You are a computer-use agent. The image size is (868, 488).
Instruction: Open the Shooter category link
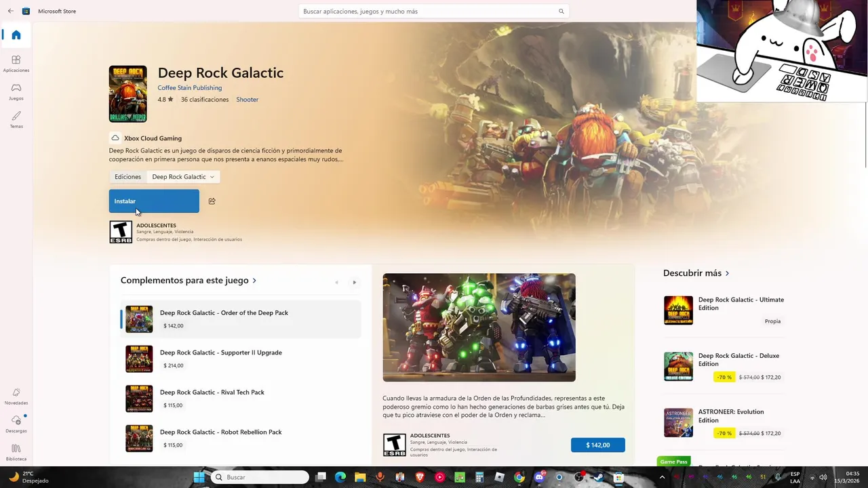coord(248,100)
